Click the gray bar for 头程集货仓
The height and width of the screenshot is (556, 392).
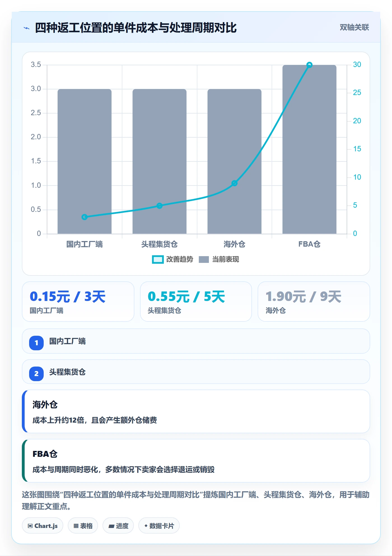(160, 161)
